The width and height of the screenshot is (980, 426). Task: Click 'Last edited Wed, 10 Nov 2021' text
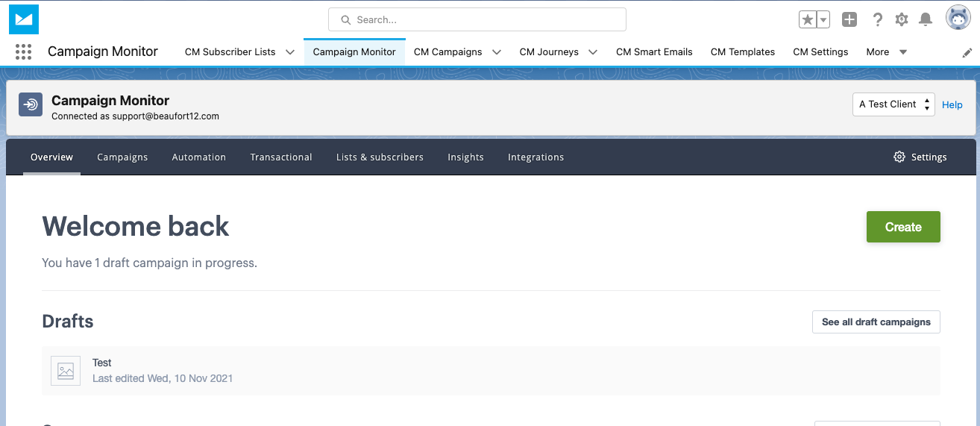[163, 378]
